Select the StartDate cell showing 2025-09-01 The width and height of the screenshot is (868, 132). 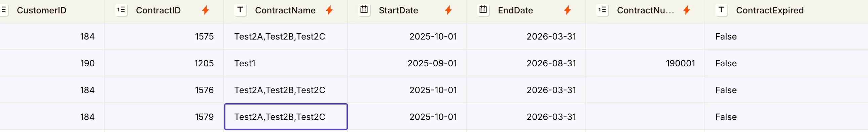[x=407, y=63]
